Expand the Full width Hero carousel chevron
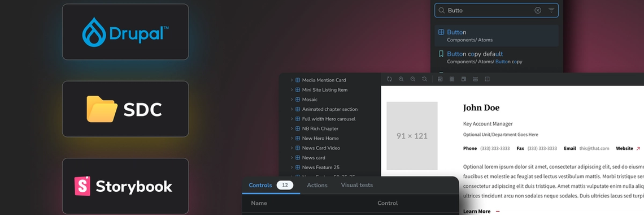Screen dimensions: 644x215 click(291, 119)
